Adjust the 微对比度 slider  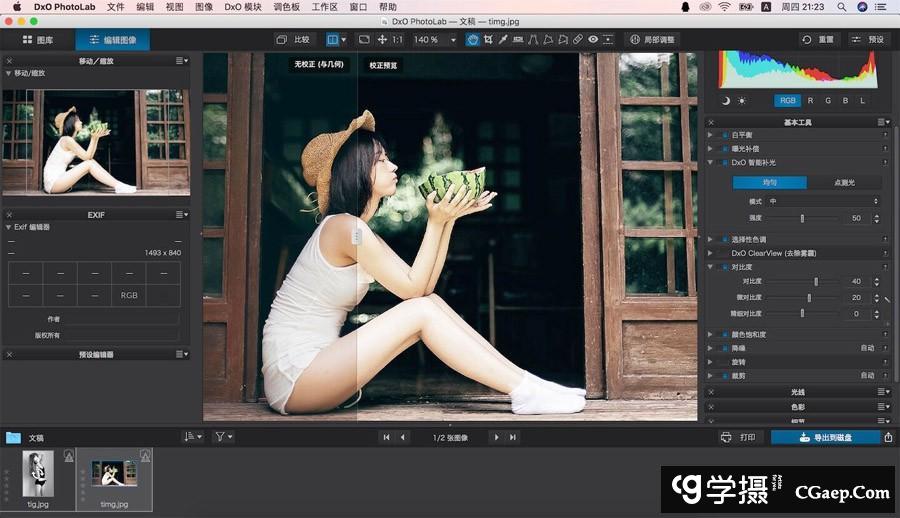[x=809, y=298]
